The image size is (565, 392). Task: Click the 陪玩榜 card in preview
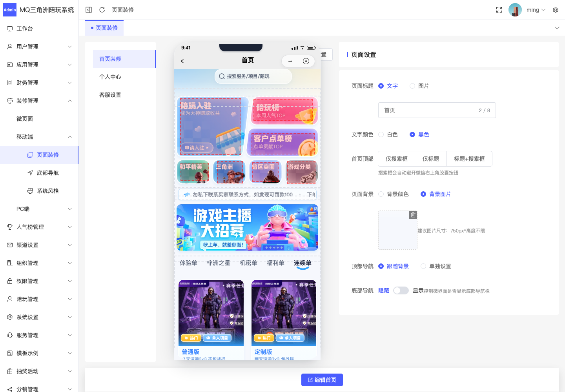[x=284, y=111]
